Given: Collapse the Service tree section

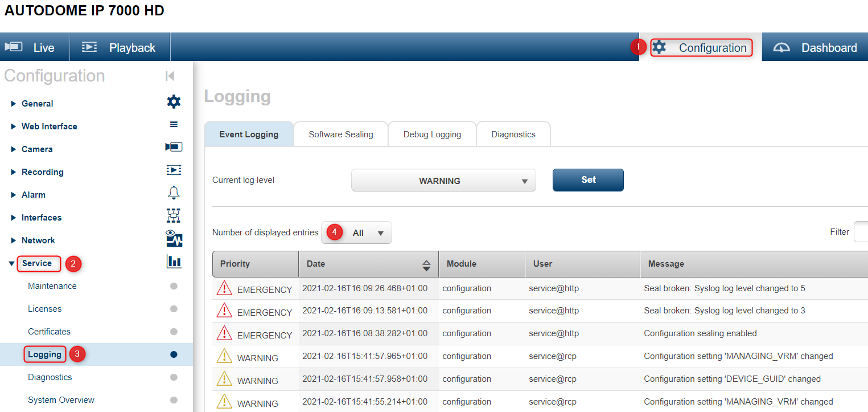Looking at the screenshot, I should pyautogui.click(x=13, y=263).
